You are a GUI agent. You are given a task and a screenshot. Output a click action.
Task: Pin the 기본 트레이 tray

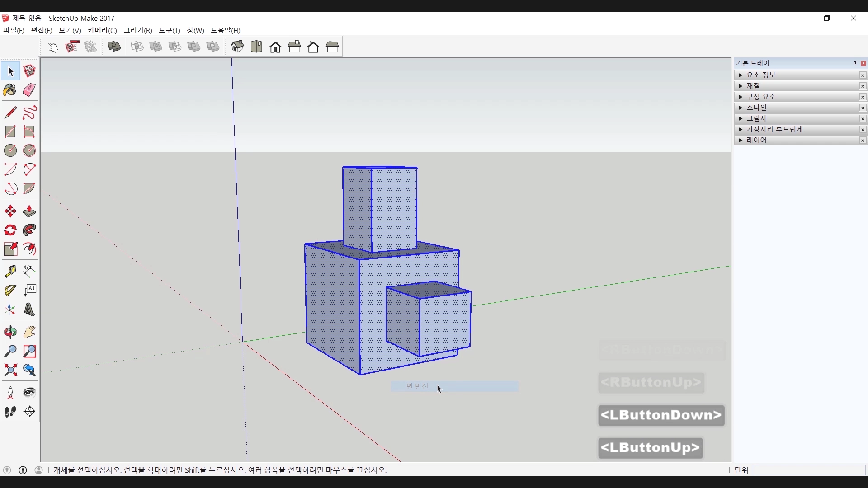(x=855, y=63)
